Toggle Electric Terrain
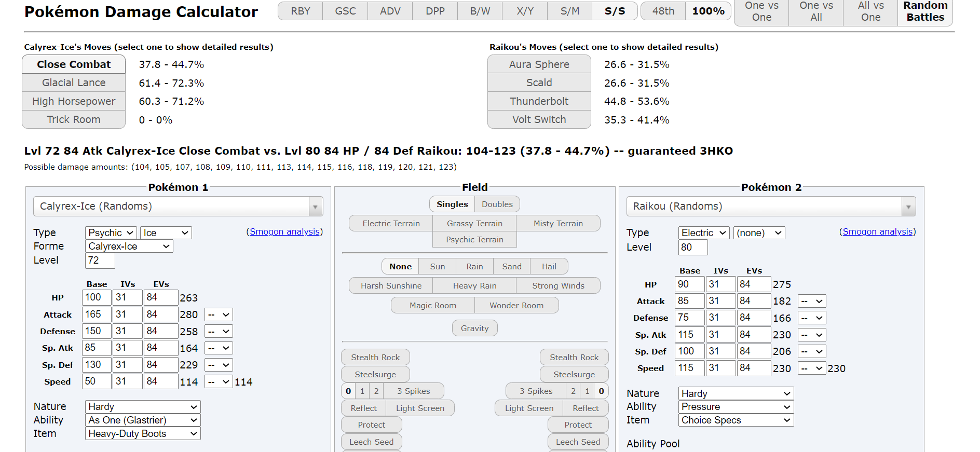The image size is (980, 452). click(x=391, y=223)
